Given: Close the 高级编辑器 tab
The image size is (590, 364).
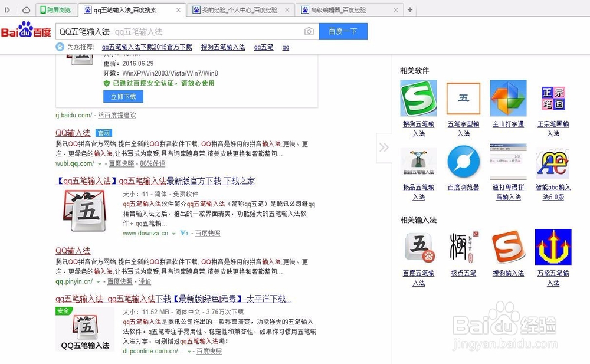Looking at the screenshot, I should (x=395, y=10).
